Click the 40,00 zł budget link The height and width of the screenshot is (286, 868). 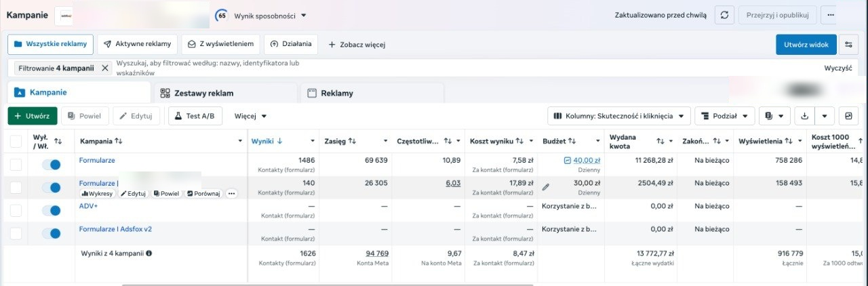pos(587,161)
